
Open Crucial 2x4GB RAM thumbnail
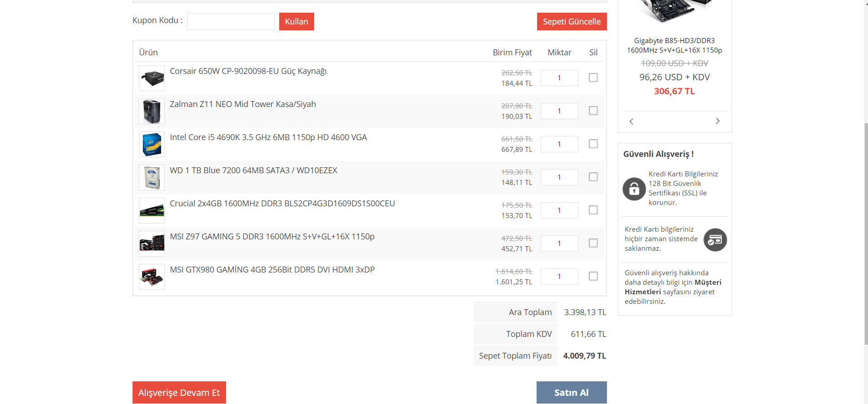(x=152, y=210)
